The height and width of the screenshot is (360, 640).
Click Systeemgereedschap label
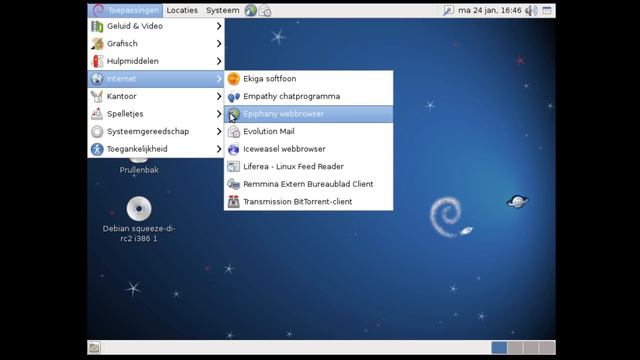(148, 131)
